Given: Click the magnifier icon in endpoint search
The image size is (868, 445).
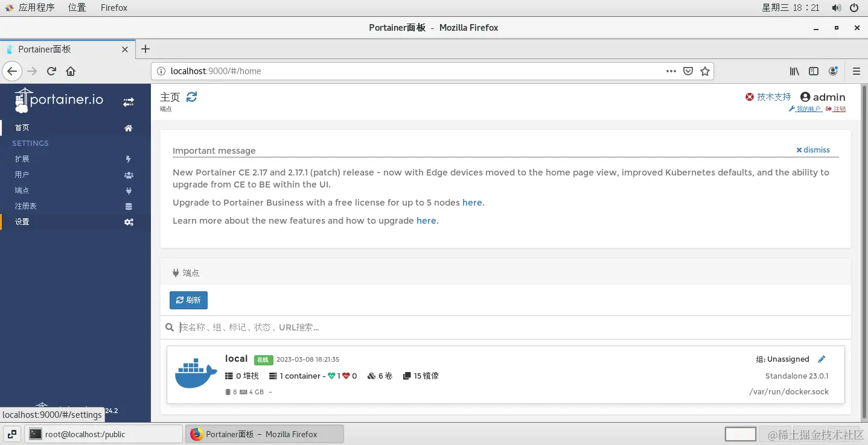Looking at the screenshot, I should click(170, 327).
